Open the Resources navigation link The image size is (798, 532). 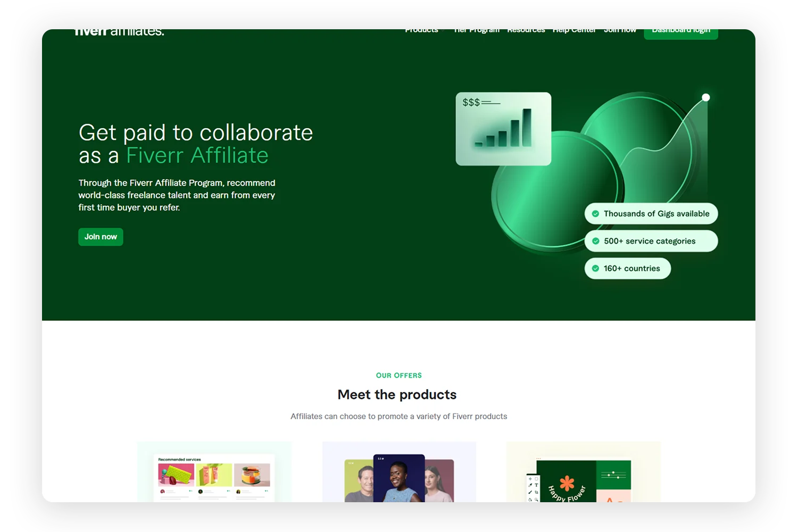point(526,31)
